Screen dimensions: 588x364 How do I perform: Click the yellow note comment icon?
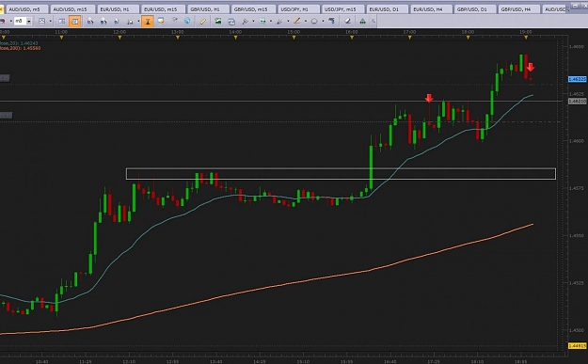click(161, 22)
